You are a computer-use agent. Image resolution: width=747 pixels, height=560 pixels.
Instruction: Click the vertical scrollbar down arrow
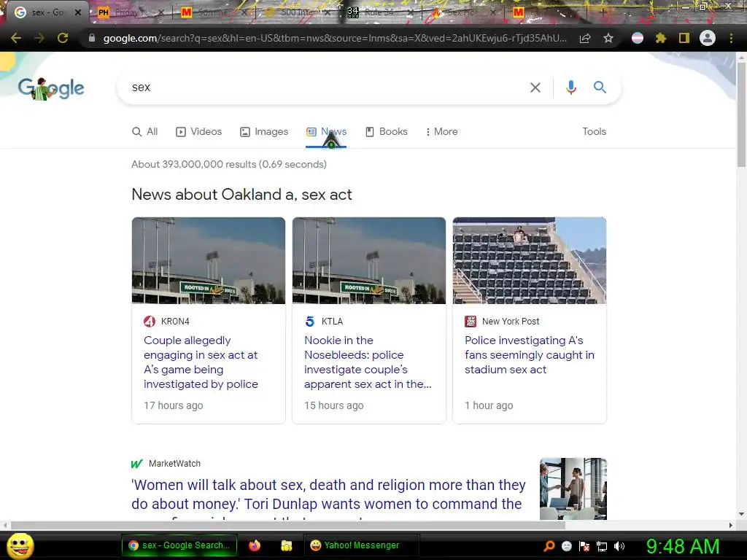click(x=741, y=514)
